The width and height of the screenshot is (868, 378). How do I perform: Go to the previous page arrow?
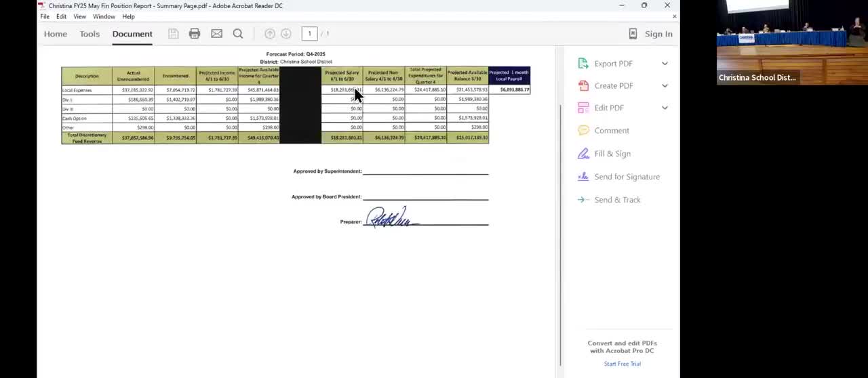pos(269,34)
